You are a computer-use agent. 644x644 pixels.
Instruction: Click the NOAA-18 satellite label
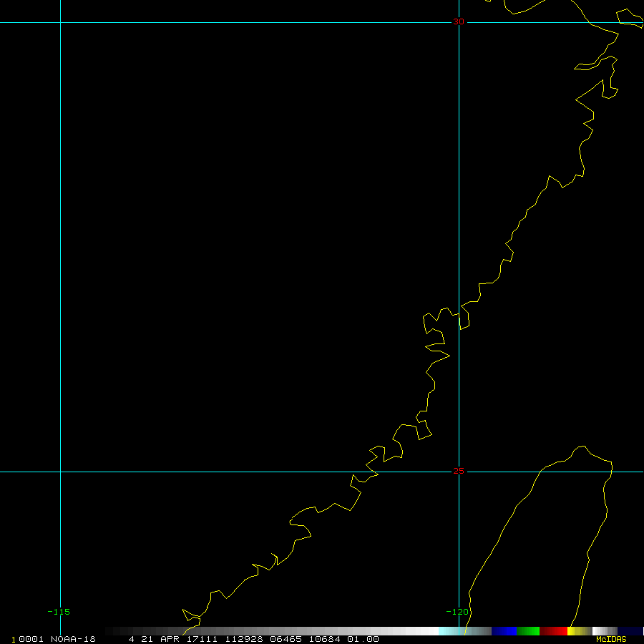[x=73, y=639]
